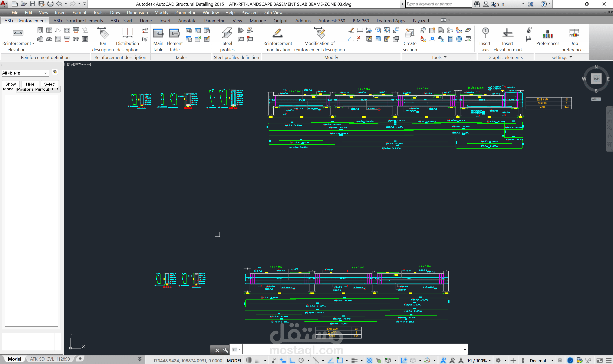
Task: Toggle ortho mode in status bar
Action: pyautogui.click(x=292, y=360)
